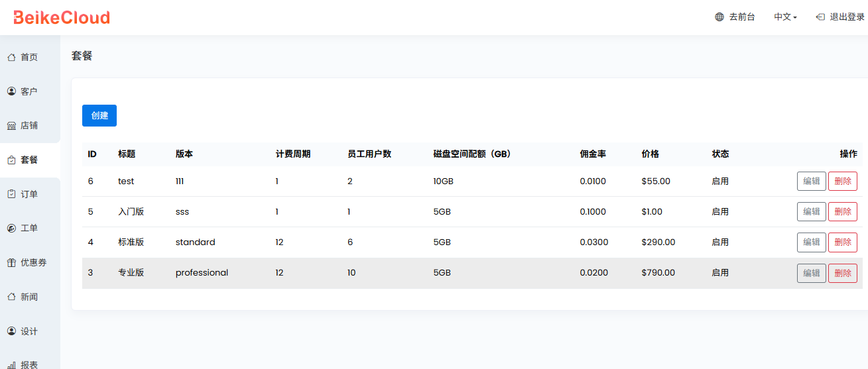Navigate to 工单 in sidebar
Screen dimensions: 868x369
[30, 228]
